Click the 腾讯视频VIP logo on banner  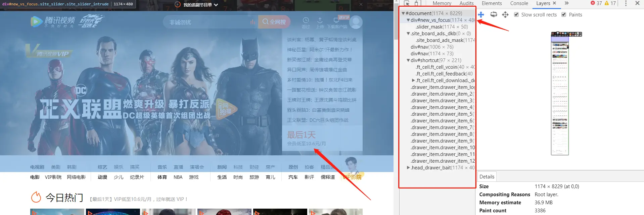[49, 51]
